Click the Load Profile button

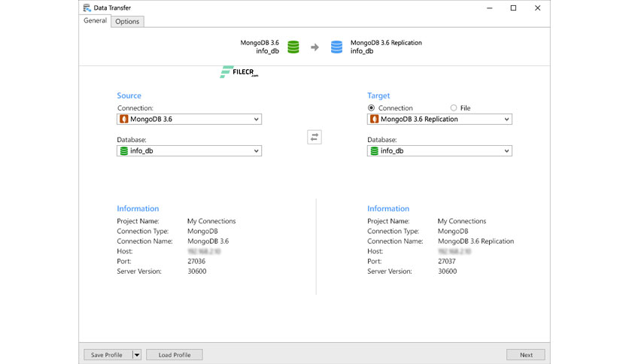(175, 355)
